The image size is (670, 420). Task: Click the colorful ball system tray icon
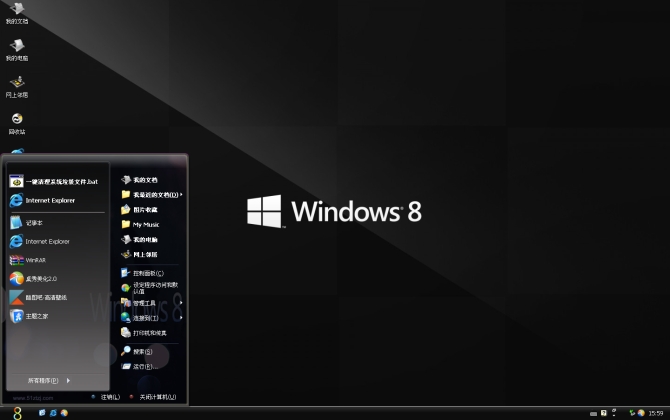(641, 413)
